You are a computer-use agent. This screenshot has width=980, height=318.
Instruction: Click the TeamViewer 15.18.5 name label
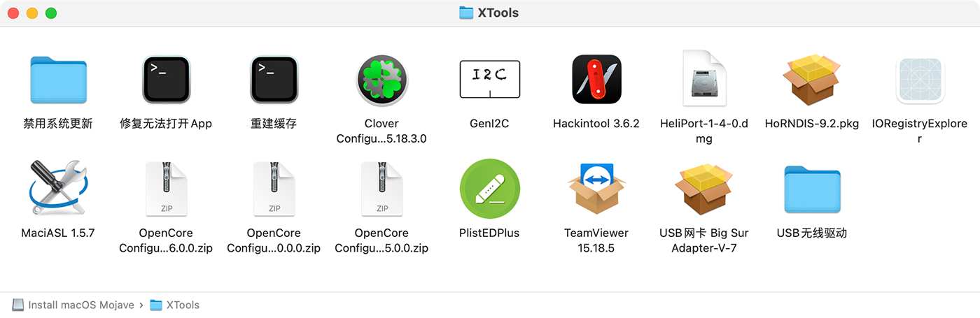pos(596,240)
